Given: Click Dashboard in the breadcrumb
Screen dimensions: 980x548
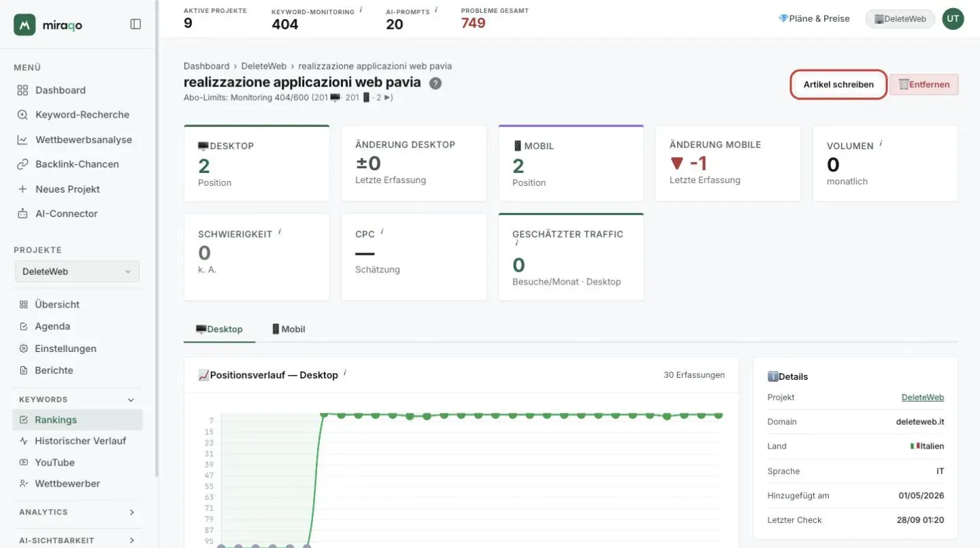Looking at the screenshot, I should click(x=206, y=66).
